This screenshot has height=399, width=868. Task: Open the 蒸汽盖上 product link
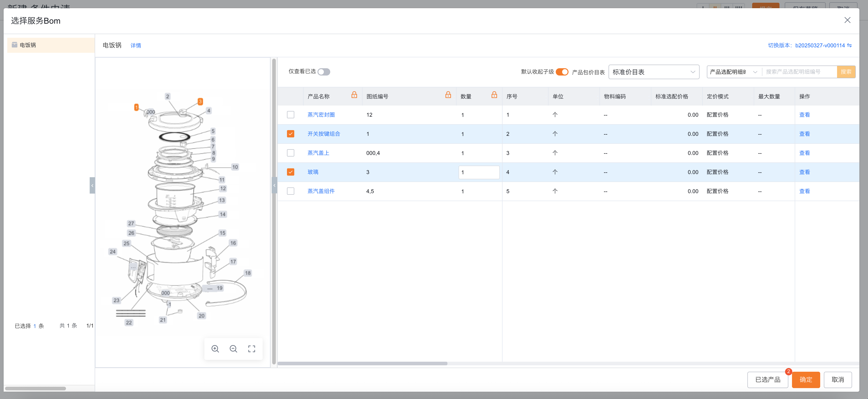pos(318,153)
